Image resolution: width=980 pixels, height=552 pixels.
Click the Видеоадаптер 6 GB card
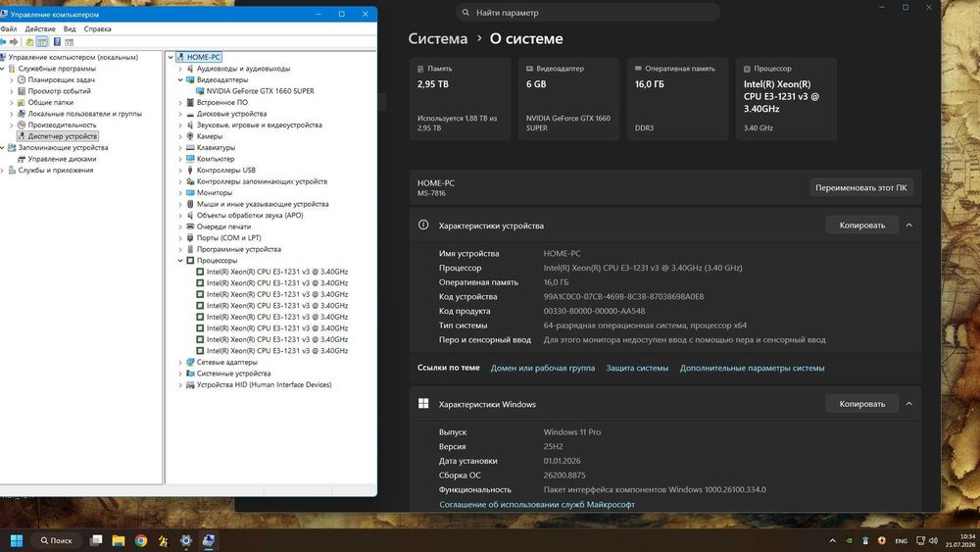[568, 99]
